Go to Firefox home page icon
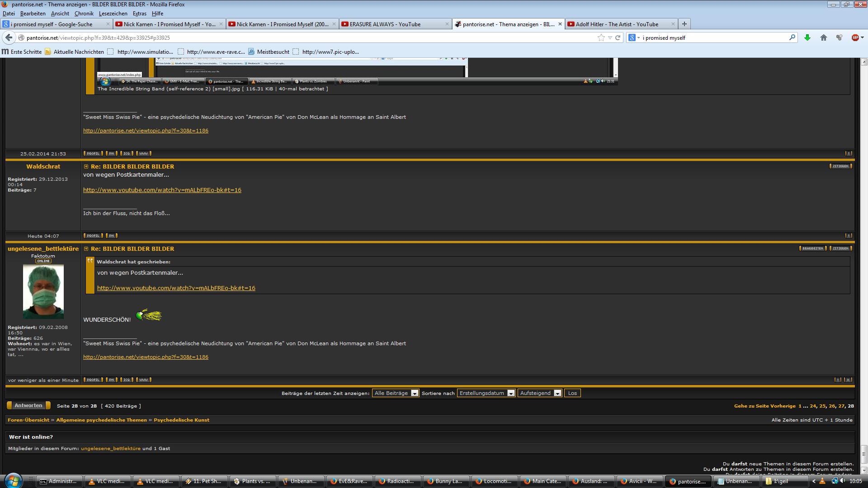Image resolution: width=868 pixels, height=488 pixels. click(x=823, y=38)
